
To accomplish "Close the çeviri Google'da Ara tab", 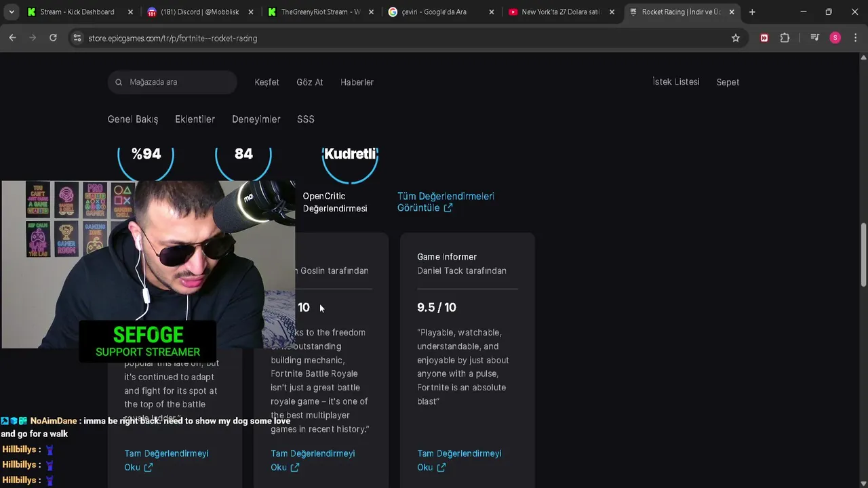I will point(492,12).
